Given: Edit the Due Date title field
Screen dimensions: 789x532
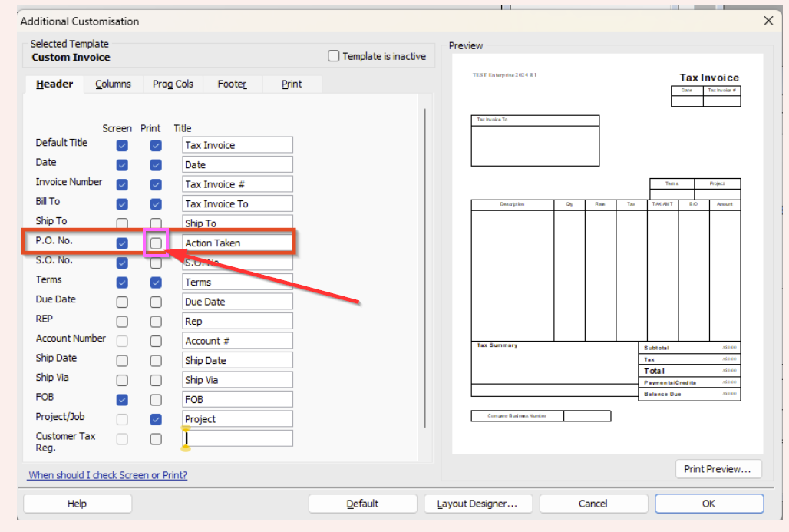Looking at the screenshot, I should 237,302.
